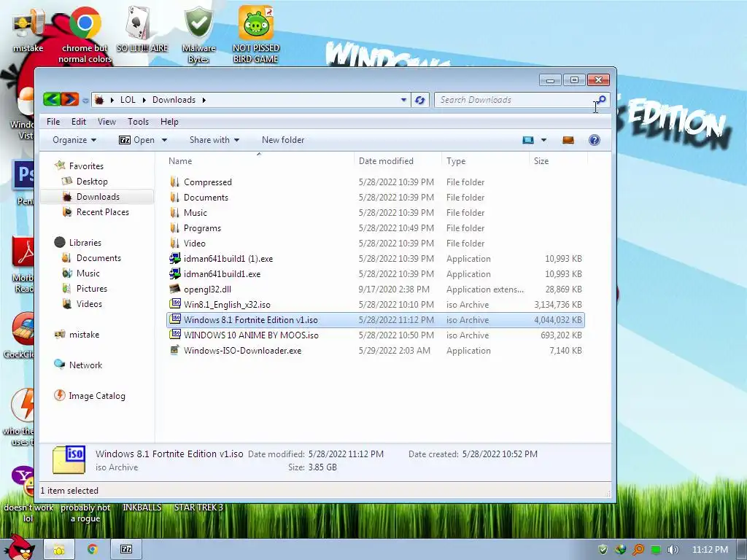Select Libraries in navigation pane
Viewport: 747px width, 560px height.
(85, 242)
